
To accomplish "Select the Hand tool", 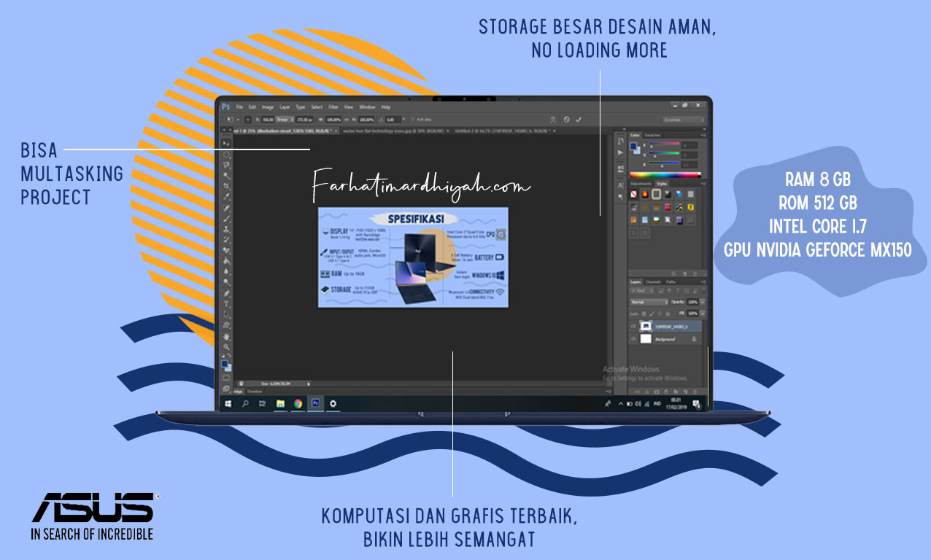I will [226, 336].
